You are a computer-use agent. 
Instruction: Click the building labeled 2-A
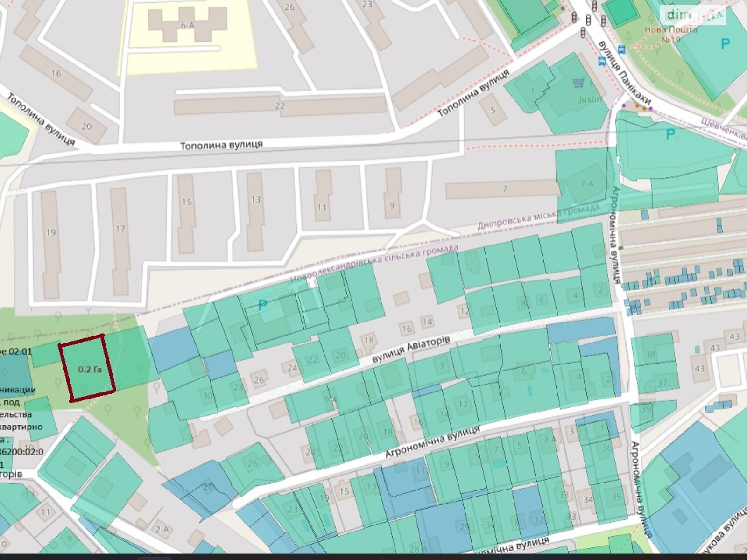pyautogui.click(x=162, y=529)
